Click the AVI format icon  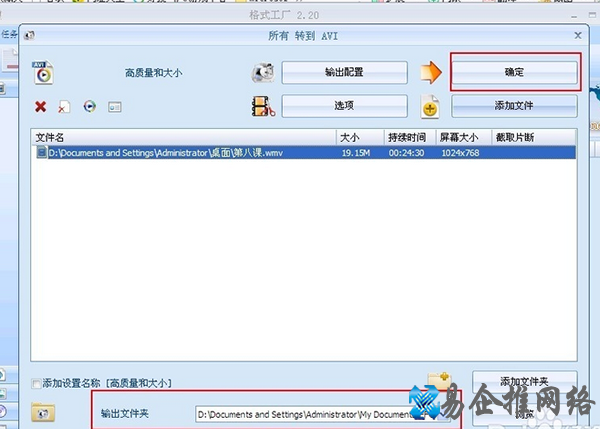(x=43, y=72)
